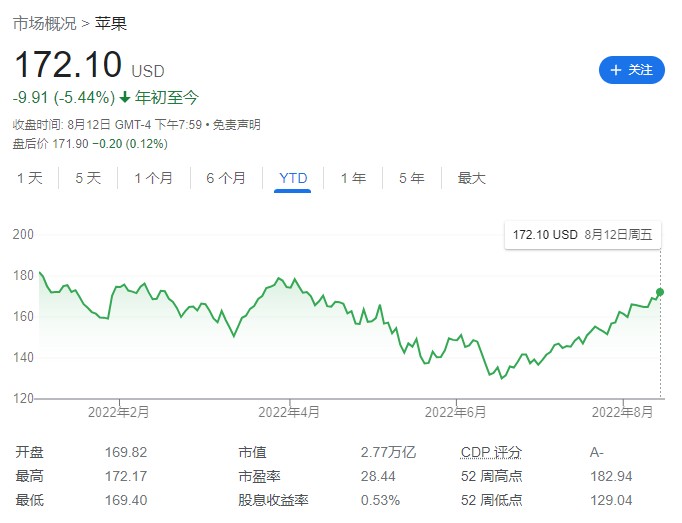This screenshot has width=682, height=523.
Task: Show the 1个月 chart range
Action: point(153,178)
